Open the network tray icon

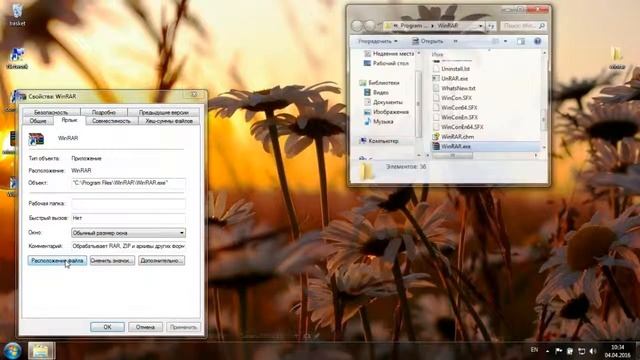[581, 351]
